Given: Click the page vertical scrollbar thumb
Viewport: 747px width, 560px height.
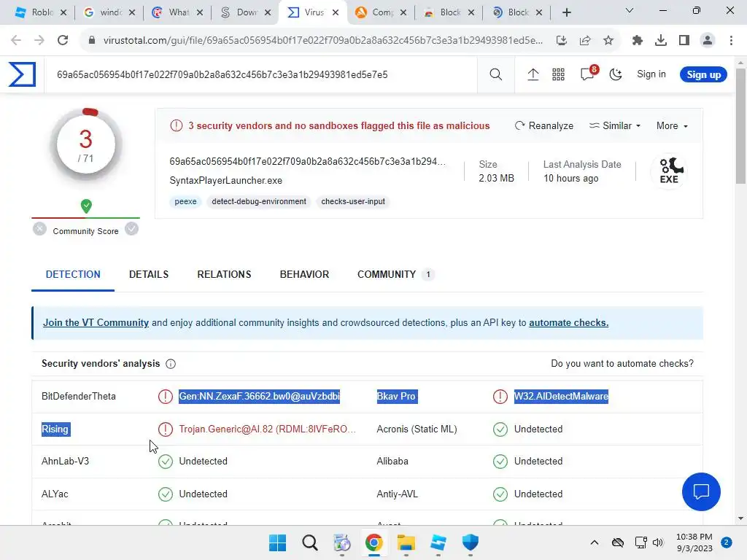Looking at the screenshot, I should (740, 126).
